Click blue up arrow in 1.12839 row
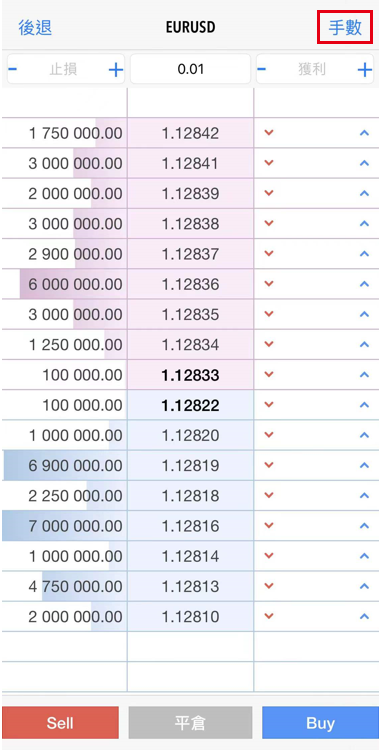The height and width of the screenshot is (750, 382). point(364,193)
